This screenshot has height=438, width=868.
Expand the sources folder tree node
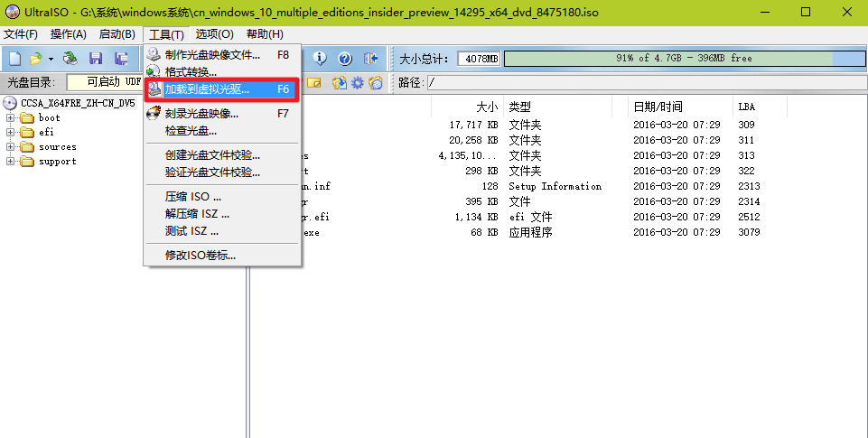[10, 146]
